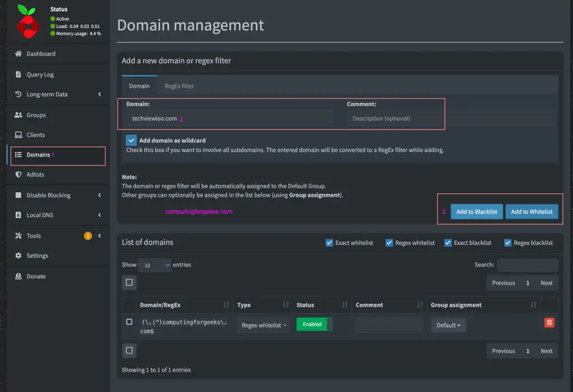Click the Tools wrench icon
The height and width of the screenshot is (392, 573).
coord(18,235)
